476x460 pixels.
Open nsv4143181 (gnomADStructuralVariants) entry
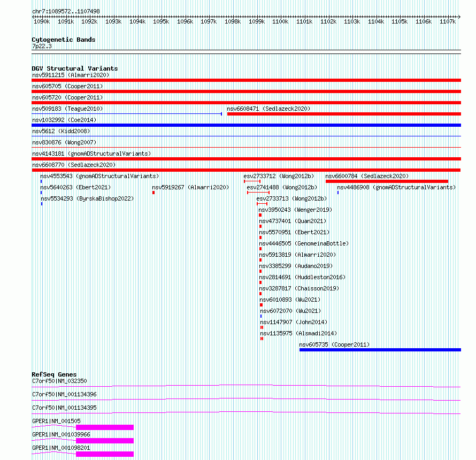coord(91,154)
